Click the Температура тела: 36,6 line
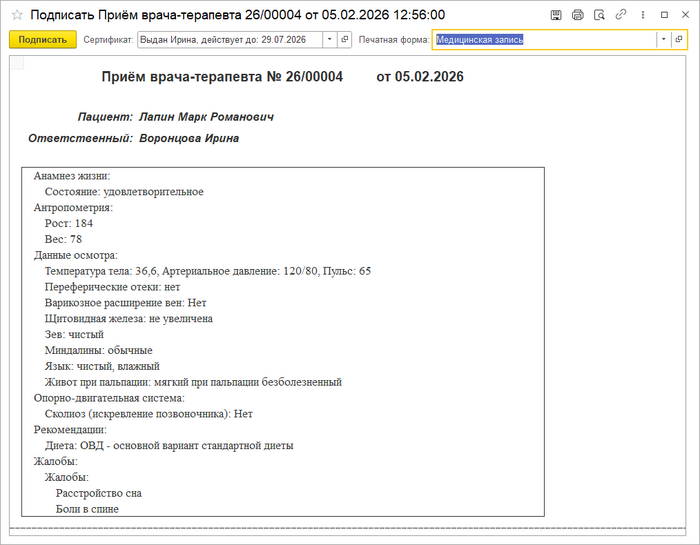Screen dimensions: 700x545 coord(208,271)
